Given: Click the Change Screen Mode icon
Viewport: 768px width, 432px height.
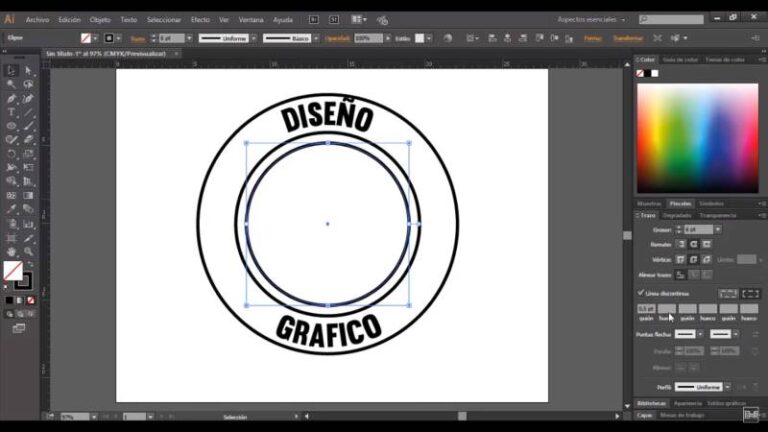Looking at the screenshot, I should click(19, 328).
